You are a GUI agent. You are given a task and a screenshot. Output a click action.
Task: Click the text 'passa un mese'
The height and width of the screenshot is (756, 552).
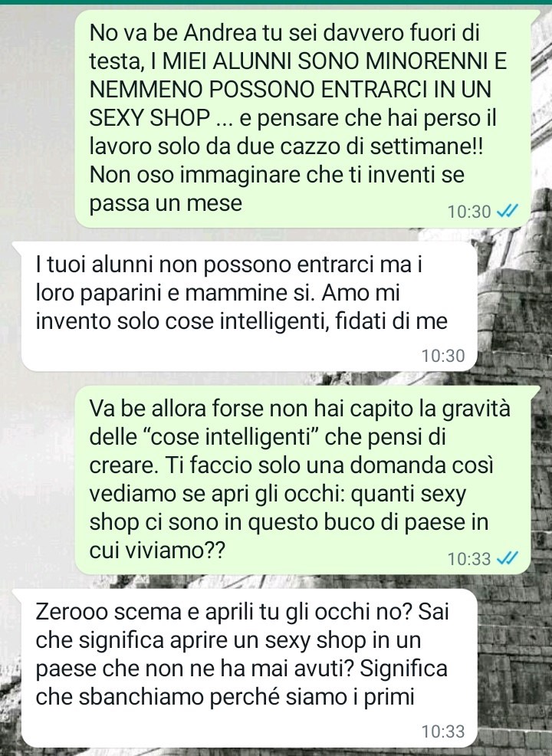pyautogui.click(x=166, y=203)
